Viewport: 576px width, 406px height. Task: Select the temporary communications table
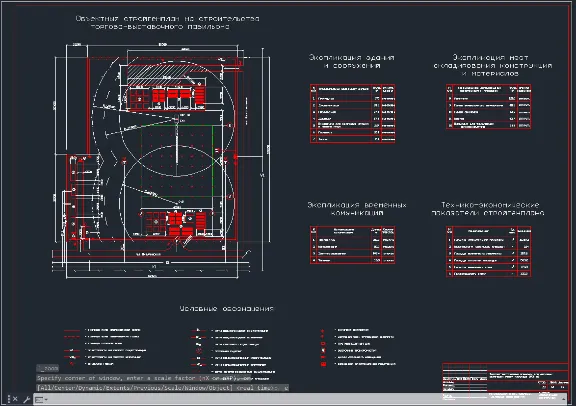(x=353, y=245)
